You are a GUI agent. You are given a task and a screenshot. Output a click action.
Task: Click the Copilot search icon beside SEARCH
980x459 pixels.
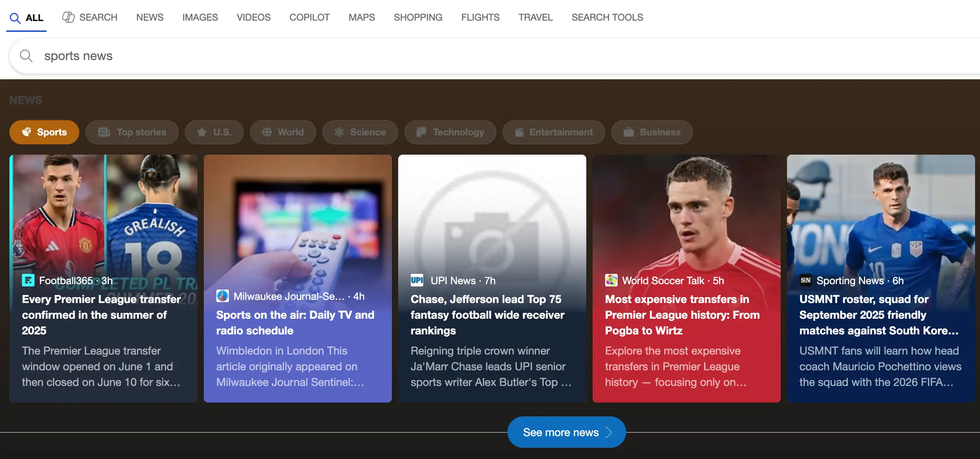coord(68,17)
